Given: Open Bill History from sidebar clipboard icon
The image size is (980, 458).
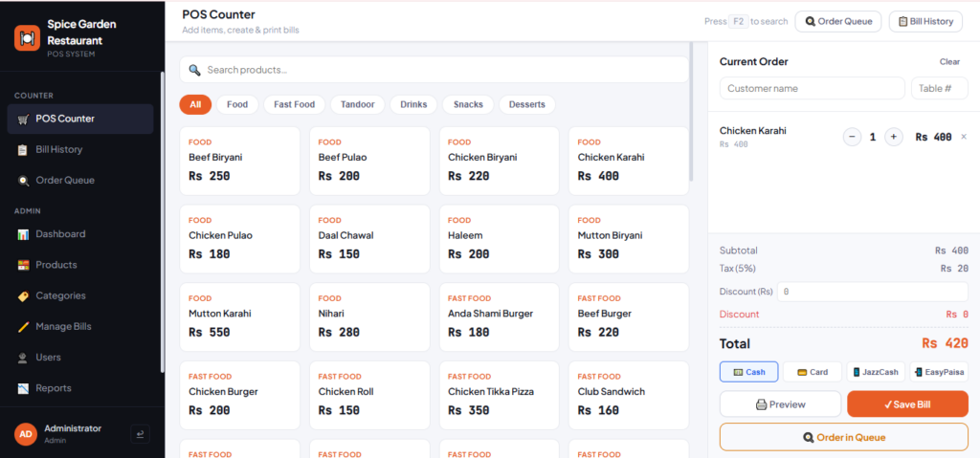Looking at the screenshot, I should [23, 150].
